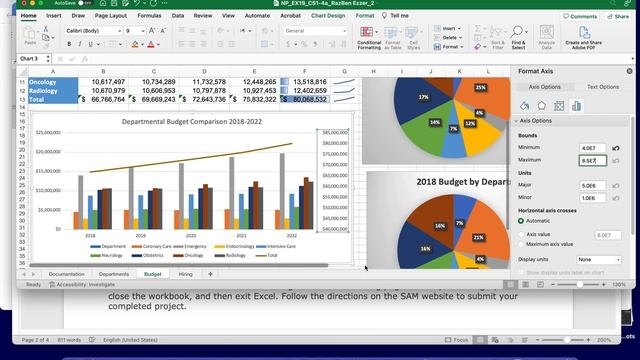Switch to Text Options in Format Axis
640x360 pixels.
click(x=603, y=87)
